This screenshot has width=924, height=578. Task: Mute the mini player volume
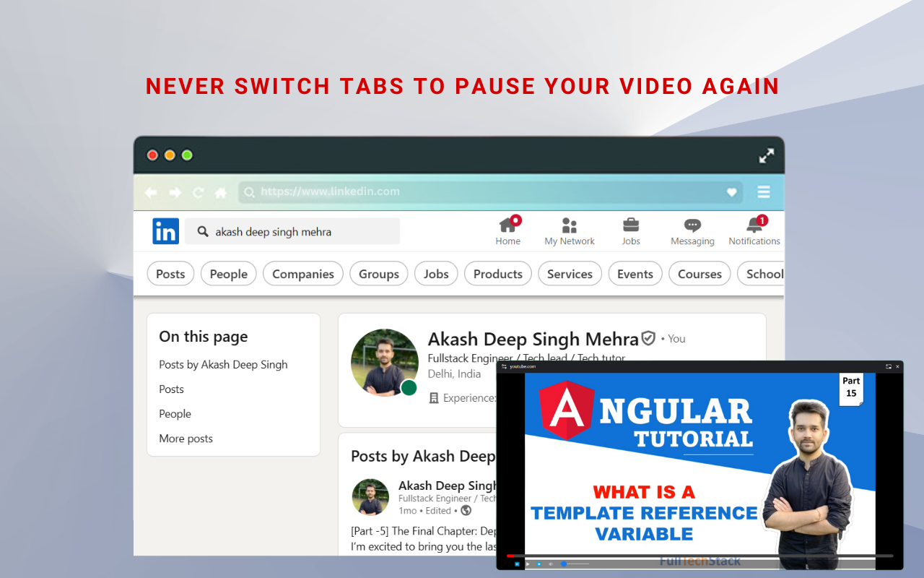coord(551,564)
